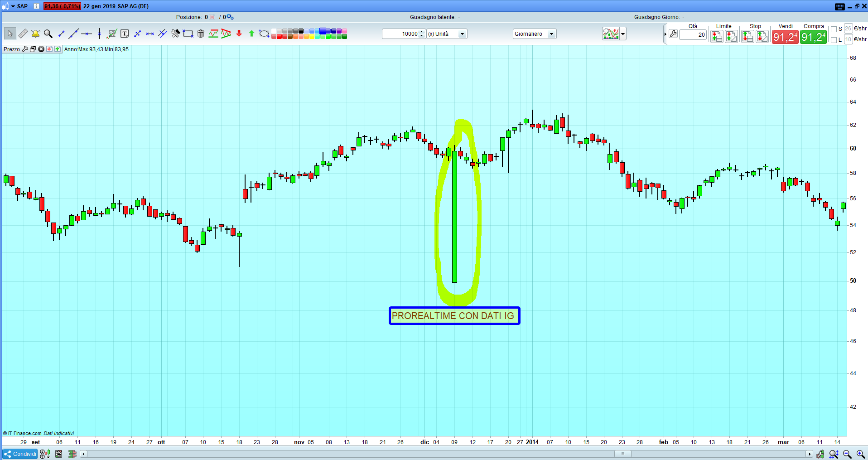Increase the 10000 units stepper value
This screenshot has width=868, height=460.
[x=422, y=32]
